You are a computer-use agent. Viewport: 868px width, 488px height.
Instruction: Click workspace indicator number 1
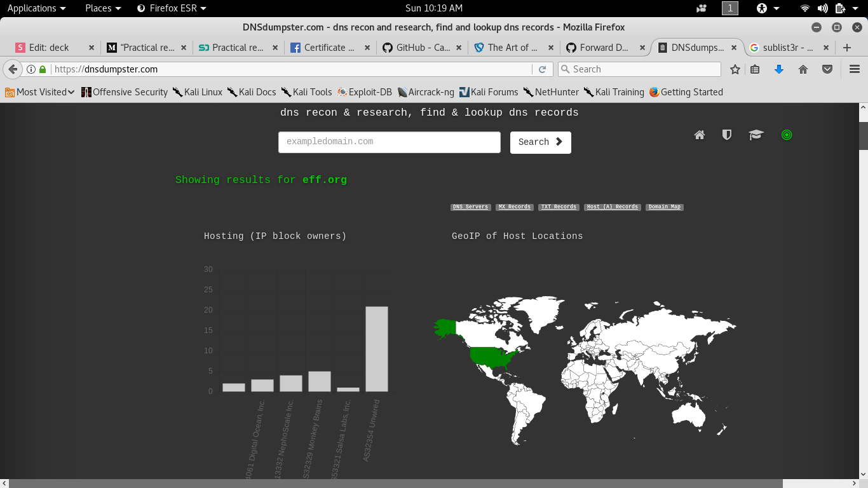pyautogui.click(x=730, y=8)
